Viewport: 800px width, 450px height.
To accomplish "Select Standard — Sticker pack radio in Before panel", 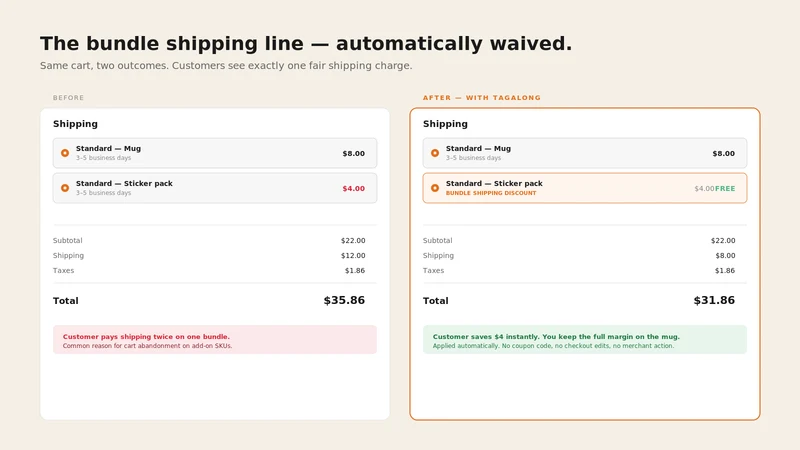I will (65, 188).
